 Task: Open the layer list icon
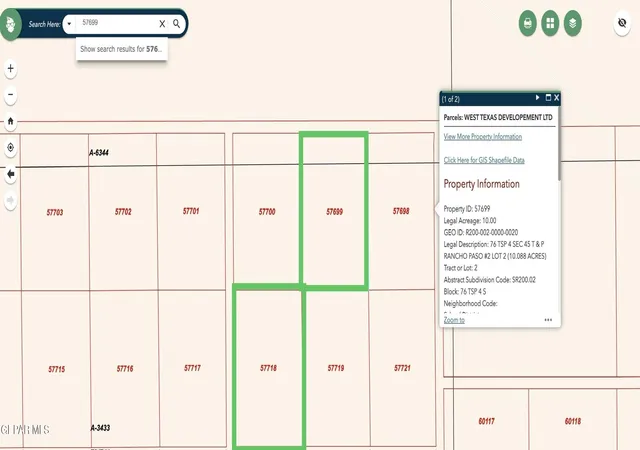pos(573,23)
